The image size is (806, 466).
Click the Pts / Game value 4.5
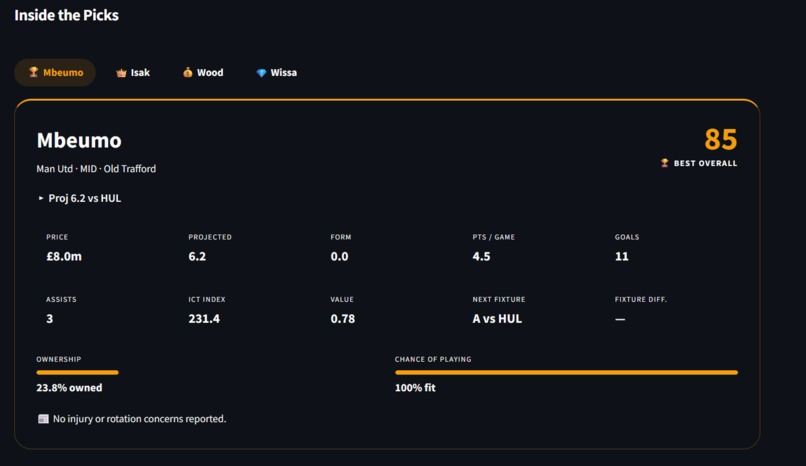481,256
